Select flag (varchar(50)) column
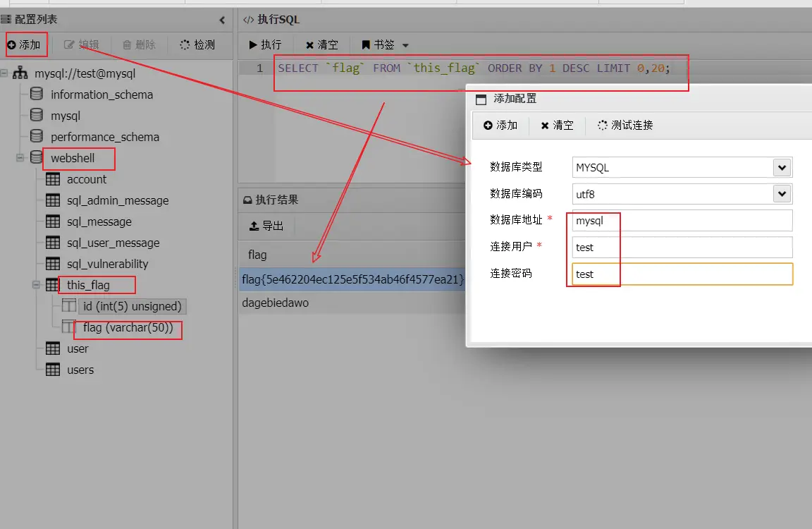This screenshot has width=812, height=529. [128, 327]
